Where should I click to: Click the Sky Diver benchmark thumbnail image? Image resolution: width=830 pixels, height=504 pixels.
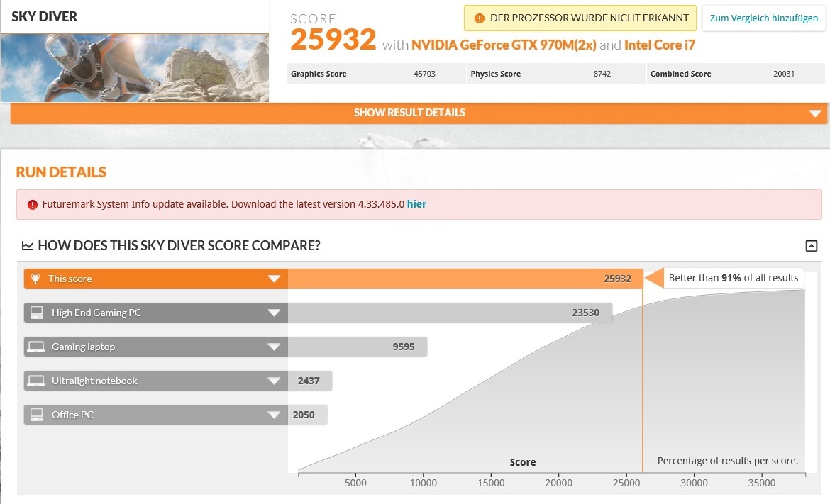tap(135, 67)
